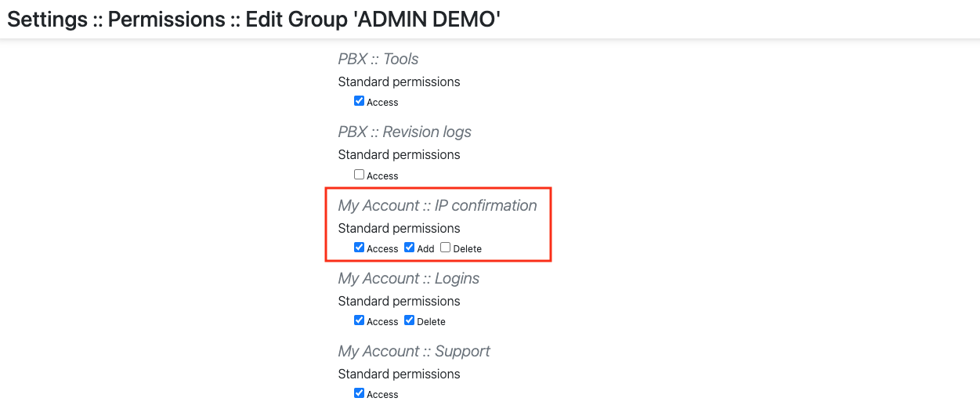Viewport: 980px width, 416px height.
Task: Click the 'PBX :: Revision logs' heading
Action: [404, 132]
